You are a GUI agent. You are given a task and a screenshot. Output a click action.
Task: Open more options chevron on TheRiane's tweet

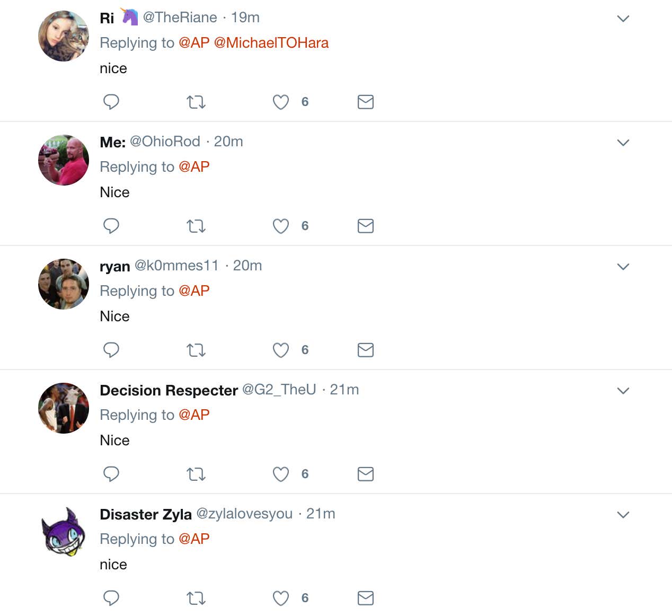tap(623, 19)
